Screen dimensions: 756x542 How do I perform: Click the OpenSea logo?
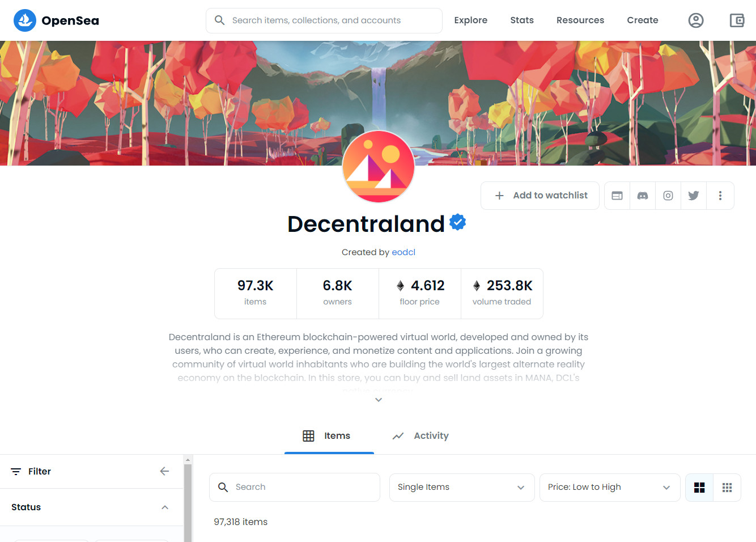(56, 20)
